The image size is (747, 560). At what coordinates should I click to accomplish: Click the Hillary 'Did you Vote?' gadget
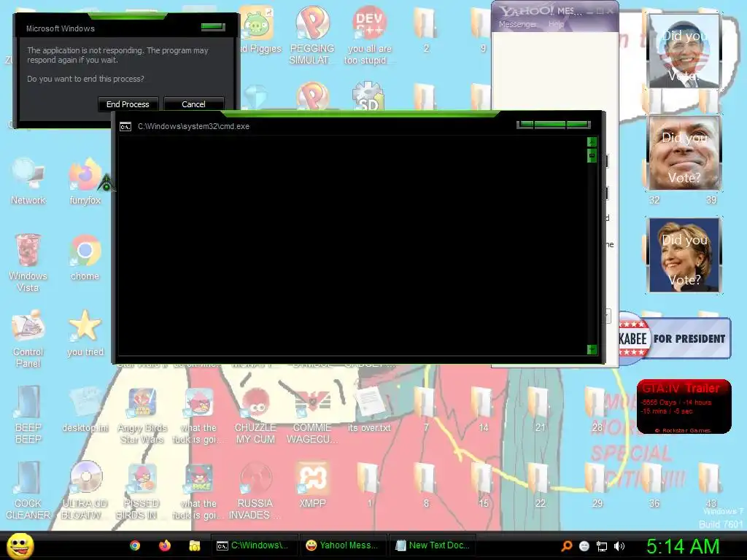click(x=684, y=255)
